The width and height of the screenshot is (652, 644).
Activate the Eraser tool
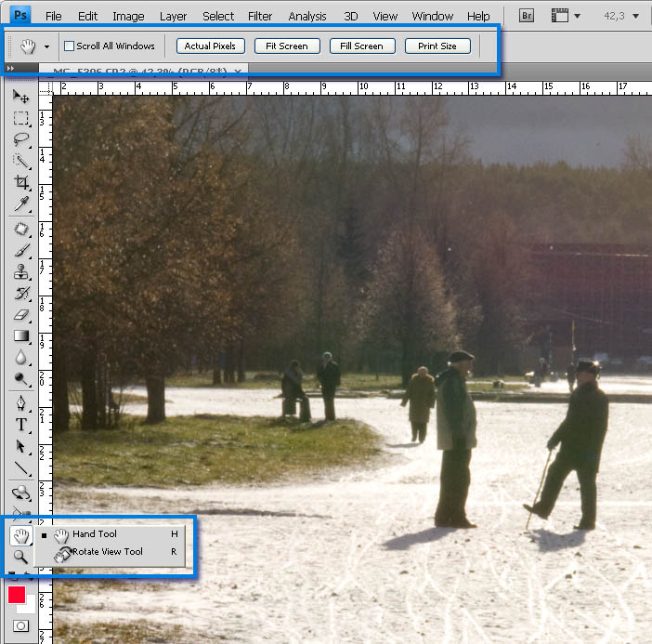tap(20, 314)
